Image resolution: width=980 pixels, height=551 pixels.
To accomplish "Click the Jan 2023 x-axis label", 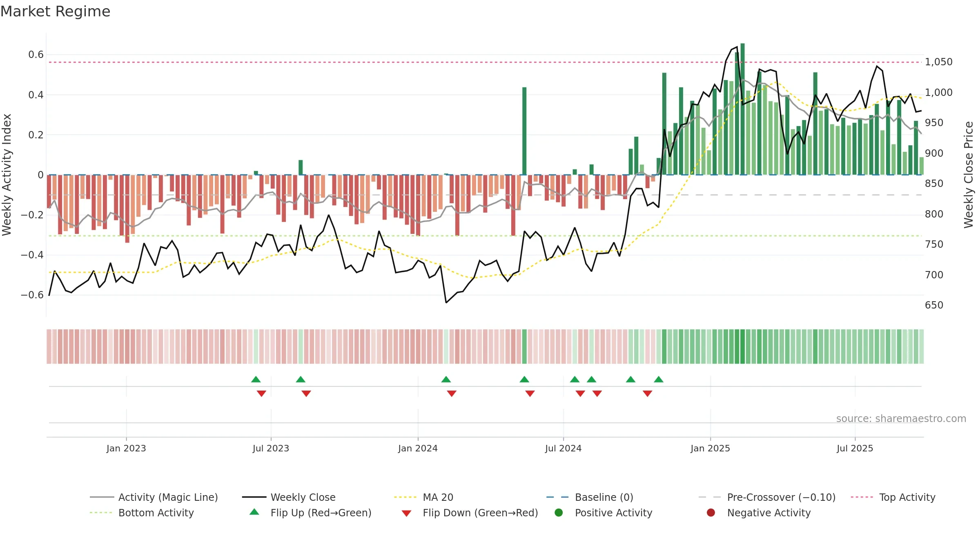I will 126,448.
